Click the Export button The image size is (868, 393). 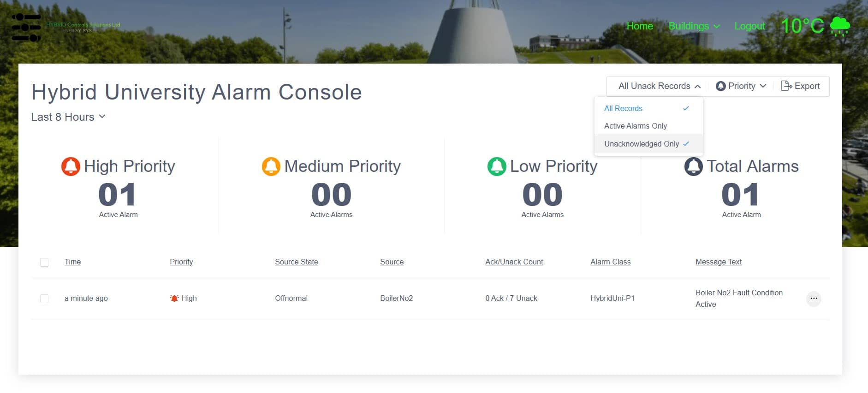pos(800,86)
